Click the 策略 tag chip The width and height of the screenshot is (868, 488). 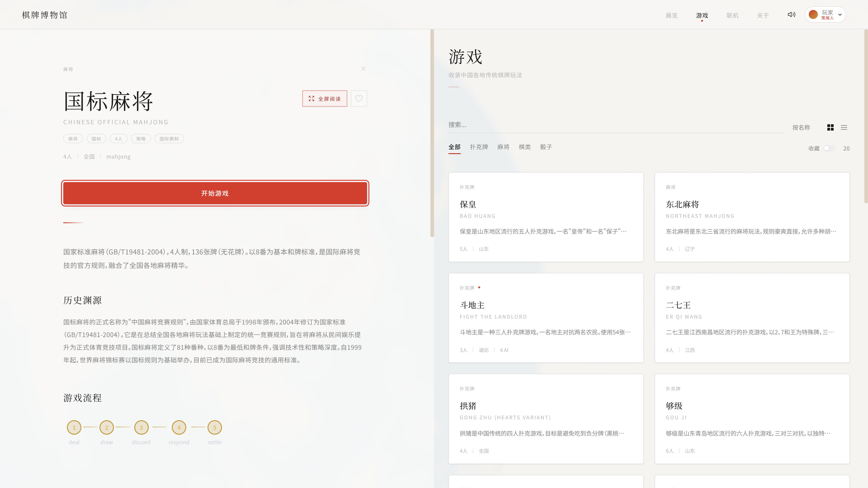[x=141, y=139]
